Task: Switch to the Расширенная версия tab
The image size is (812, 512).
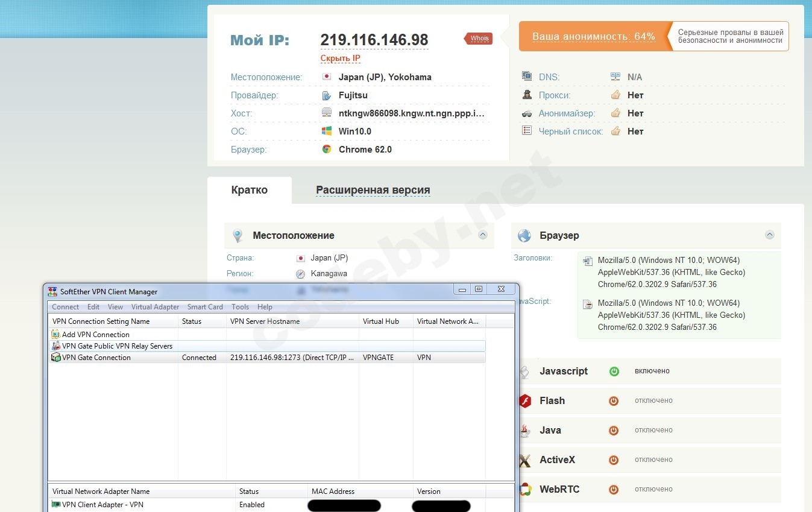Action: (x=373, y=190)
